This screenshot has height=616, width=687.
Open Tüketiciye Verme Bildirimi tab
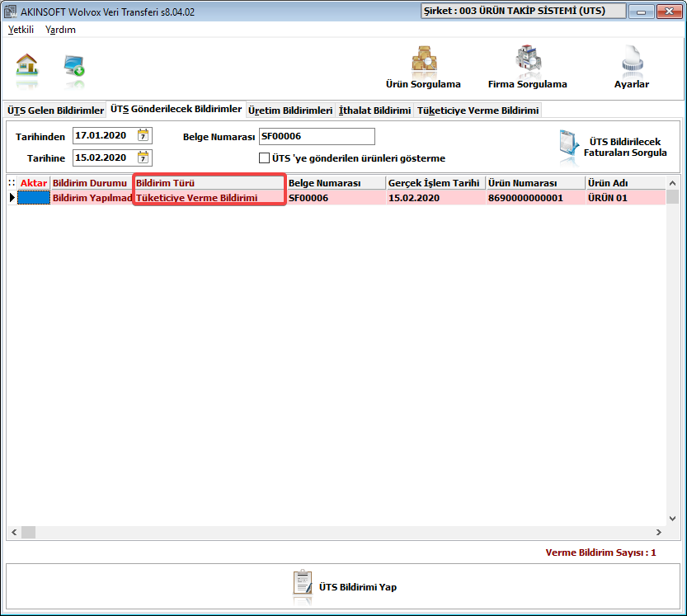pyautogui.click(x=478, y=111)
